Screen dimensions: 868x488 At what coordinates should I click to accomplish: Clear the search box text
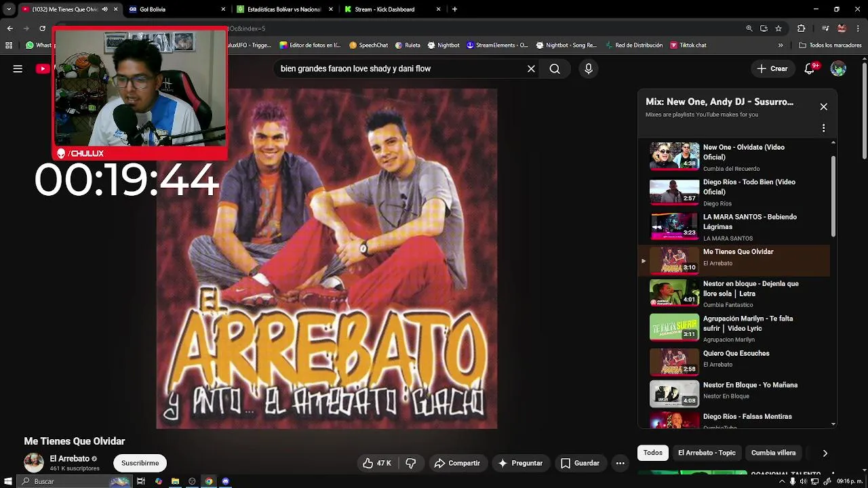pyautogui.click(x=531, y=68)
